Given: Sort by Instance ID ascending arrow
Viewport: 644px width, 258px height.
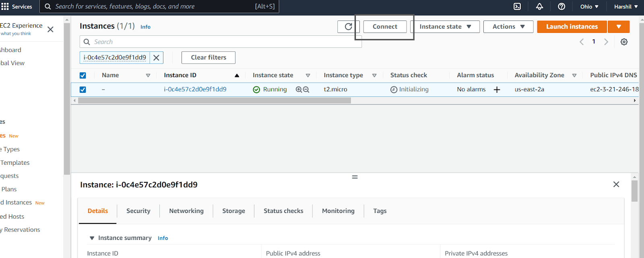Looking at the screenshot, I should pos(237,76).
